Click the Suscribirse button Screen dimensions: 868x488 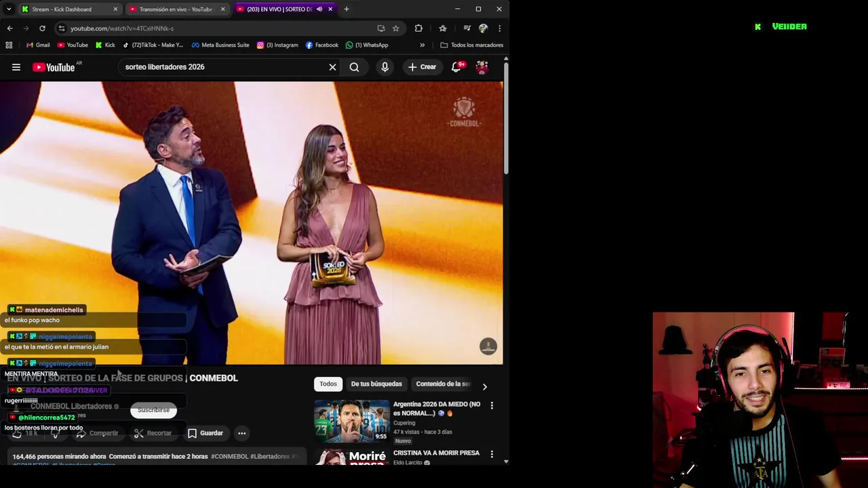(153, 410)
